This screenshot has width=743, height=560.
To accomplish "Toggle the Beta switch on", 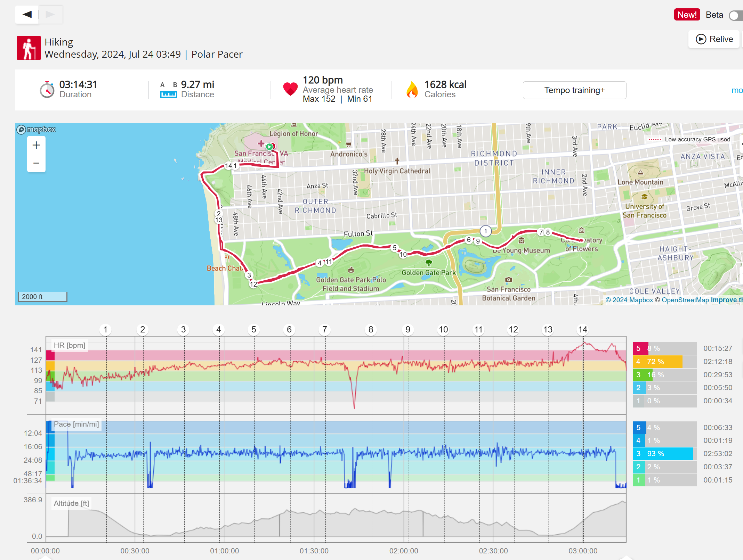I will coord(735,15).
